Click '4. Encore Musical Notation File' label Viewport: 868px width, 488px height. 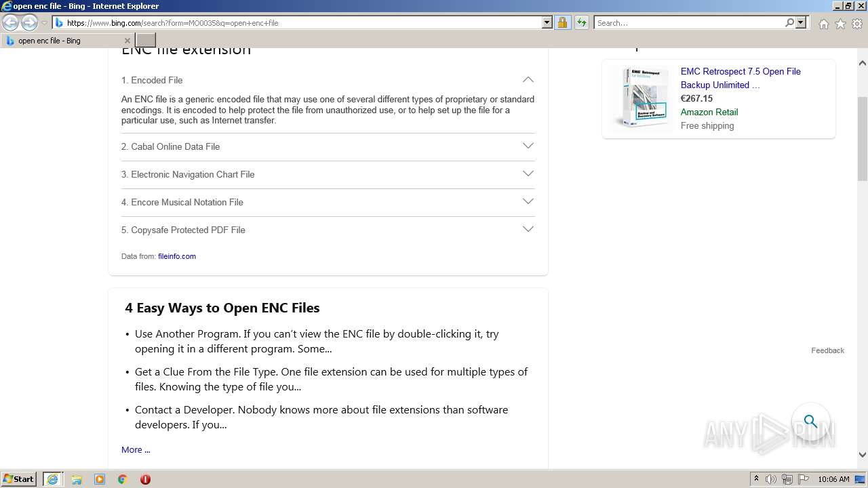[x=182, y=202]
